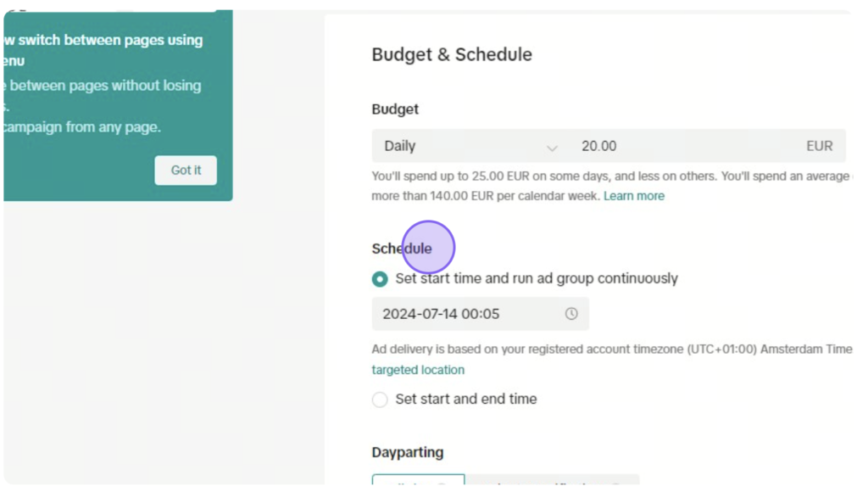This screenshot has height=492, width=868.
Task: Click the Schedule section heading
Action: point(402,249)
